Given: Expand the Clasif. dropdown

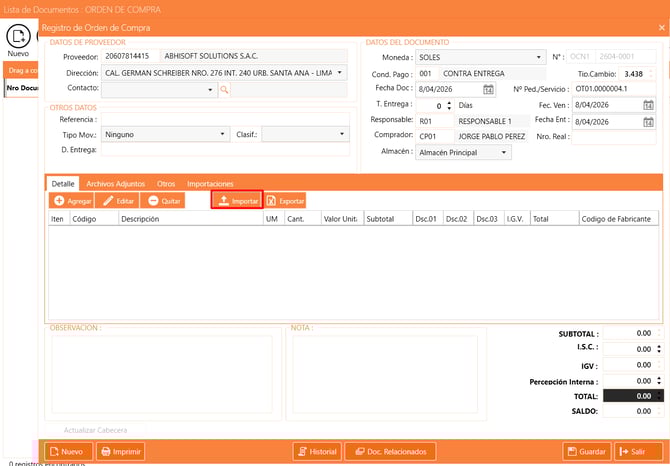Looking at the screenshot, I should click(x=340, y=134).
